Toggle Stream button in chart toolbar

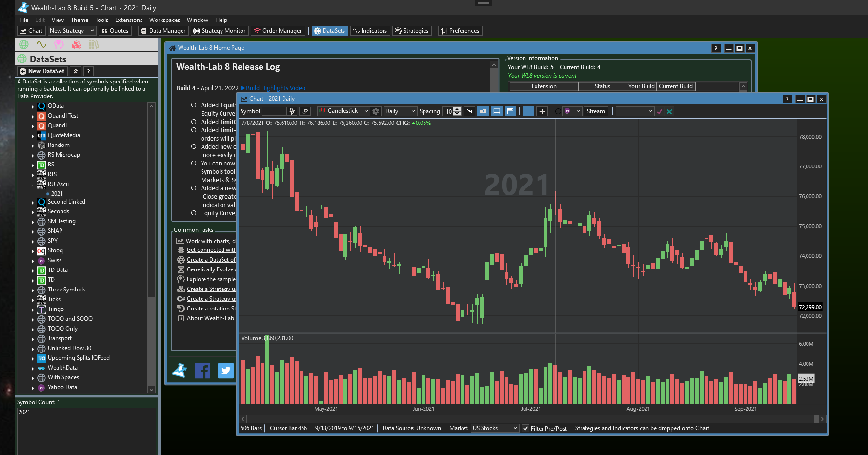596,111
